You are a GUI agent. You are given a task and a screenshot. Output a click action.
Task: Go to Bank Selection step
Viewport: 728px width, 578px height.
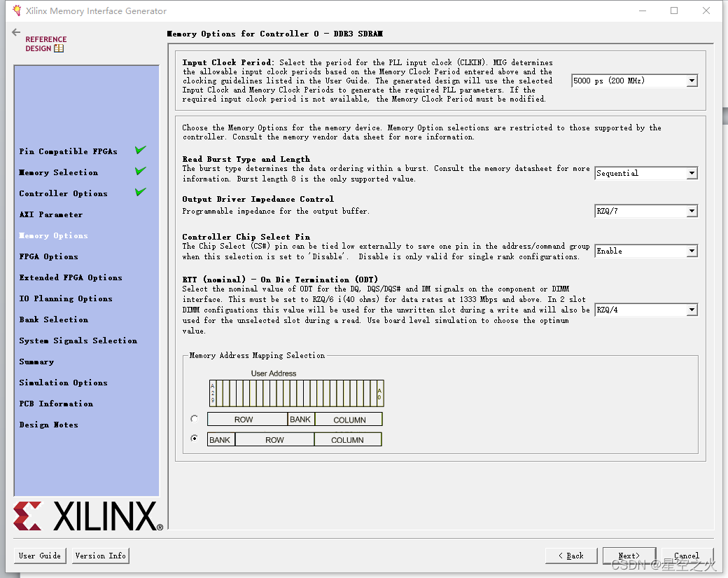click(54, 319)
